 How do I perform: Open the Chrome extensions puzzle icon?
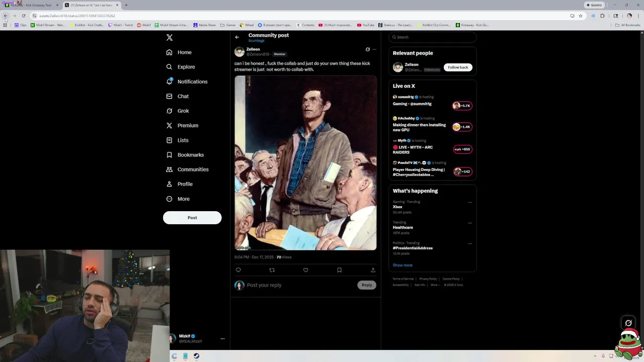click(602, 16)
